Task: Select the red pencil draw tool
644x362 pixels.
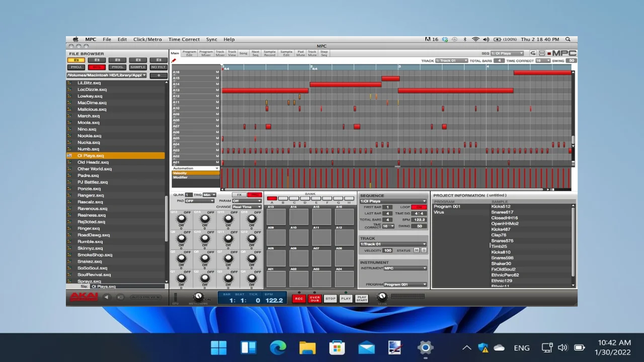Action: (174, 61)
